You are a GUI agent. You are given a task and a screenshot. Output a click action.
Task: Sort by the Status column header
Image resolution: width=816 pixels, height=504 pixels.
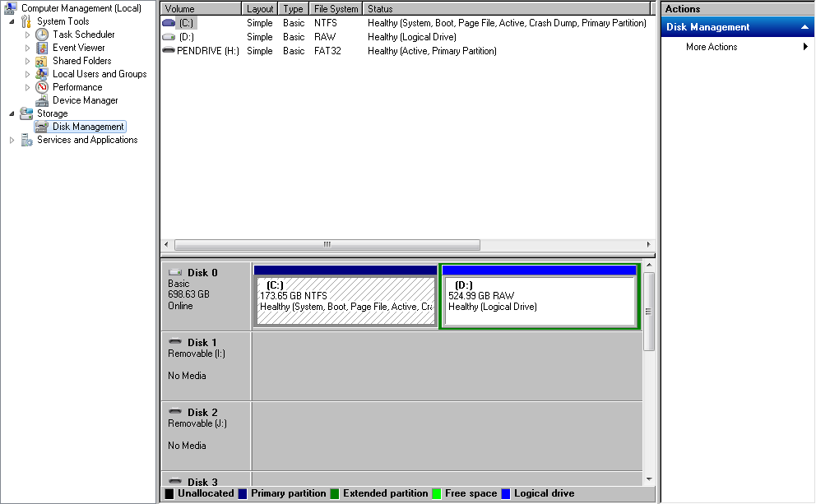507,9
